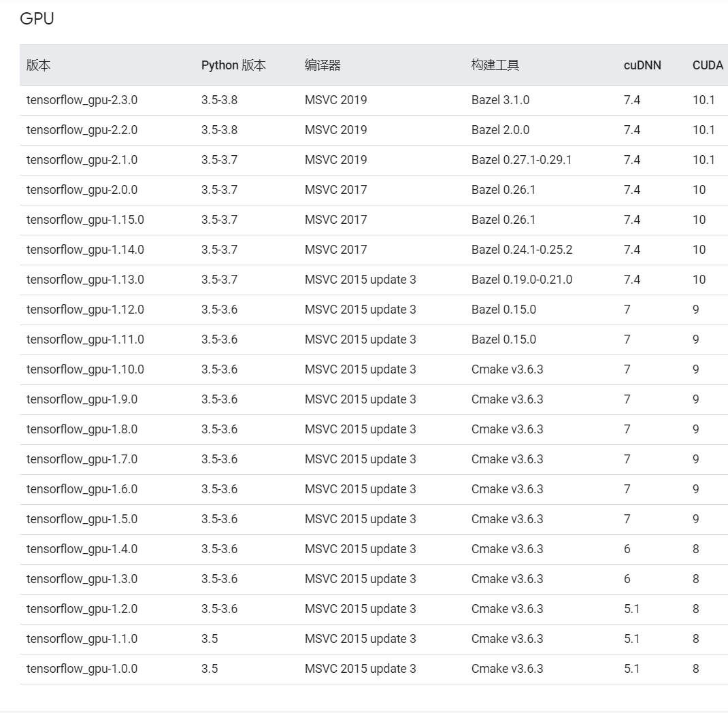Select tensorflow_gpu-2.2.0 version cell
The height and width of the screenshot is (713, 728).
(82, 130)
